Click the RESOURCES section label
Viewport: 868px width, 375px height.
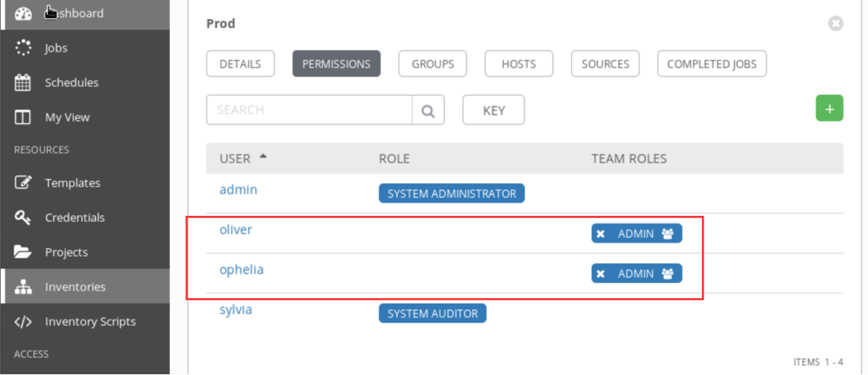click(42, 150)
